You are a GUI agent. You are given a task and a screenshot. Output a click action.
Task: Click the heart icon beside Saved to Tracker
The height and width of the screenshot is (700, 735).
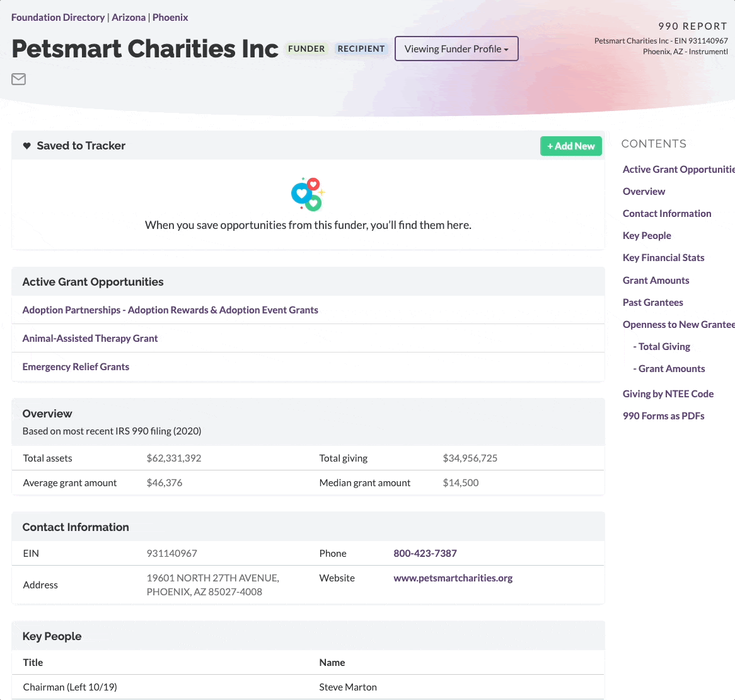click(x=26, y=146)
